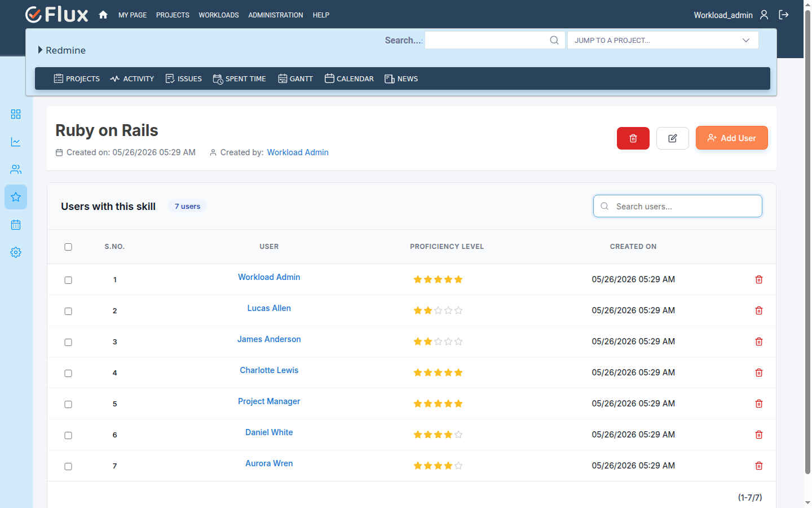812x508 pixels.
Task: Remove Charlotte Lewis from this skill
Action: (x=759, y=373)
